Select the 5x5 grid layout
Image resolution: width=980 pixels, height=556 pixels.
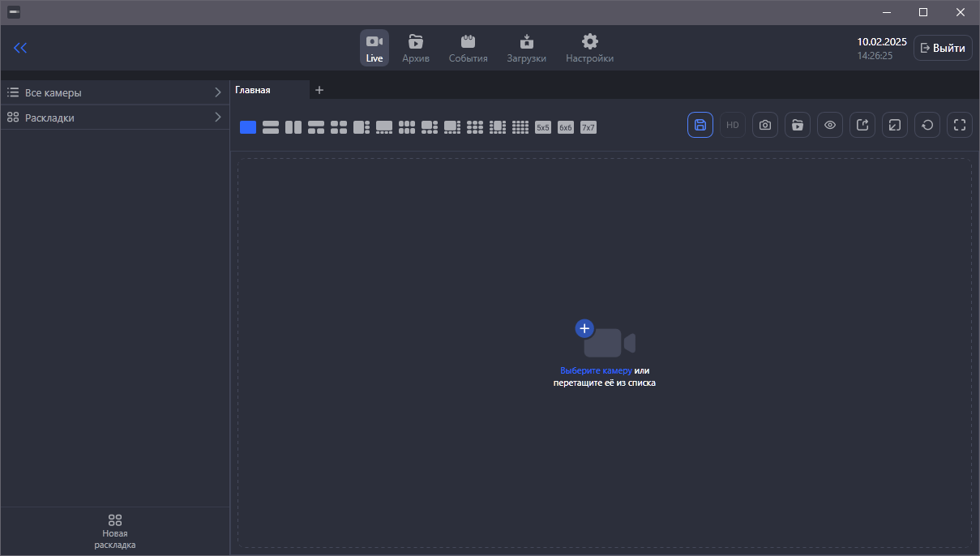(x=543, y=127)
